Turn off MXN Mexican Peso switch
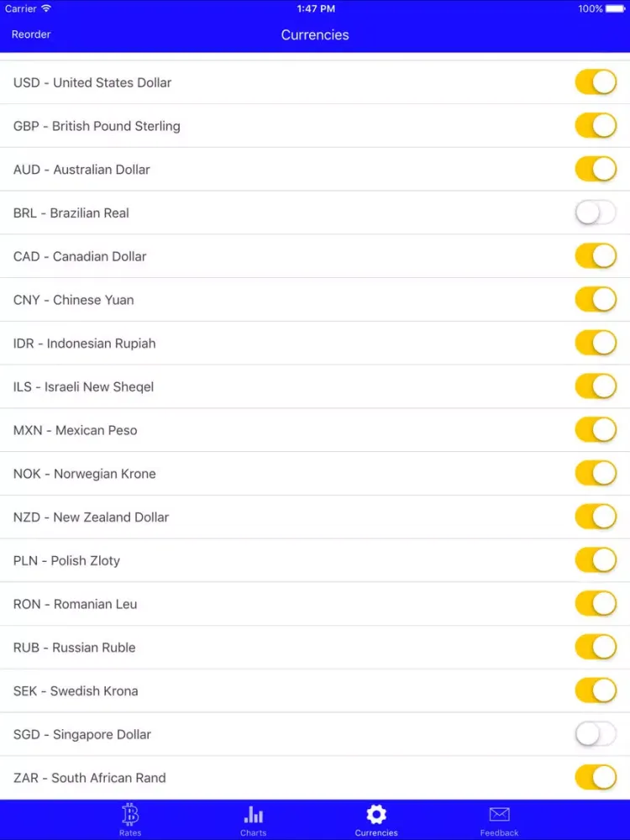630x840 pixels. click(596, 430)
